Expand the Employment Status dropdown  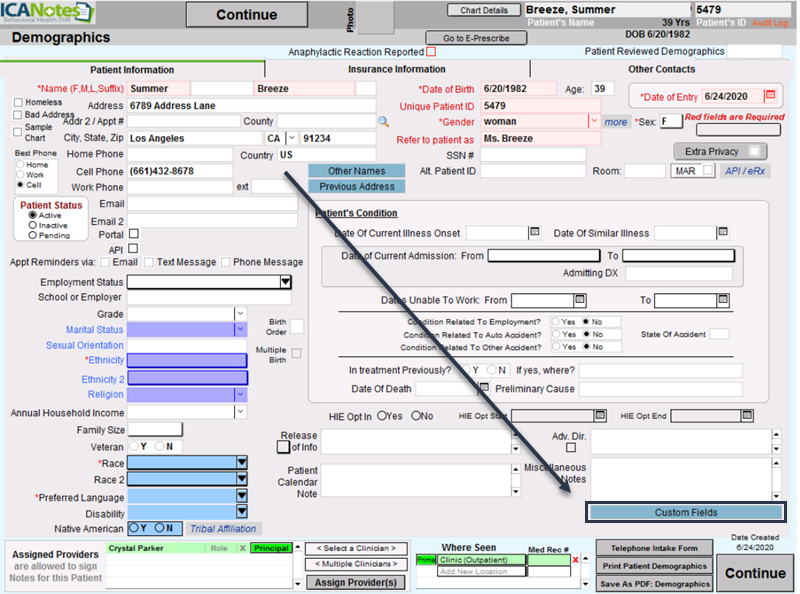coord(284,283)
